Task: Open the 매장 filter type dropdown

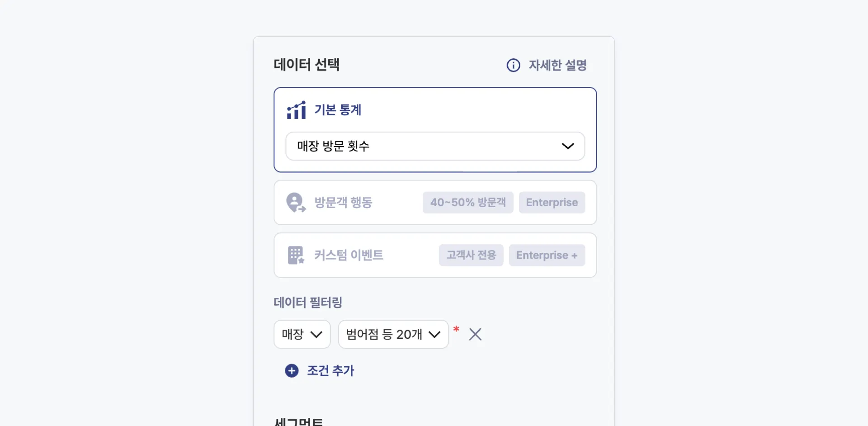Action: (302, 334)
